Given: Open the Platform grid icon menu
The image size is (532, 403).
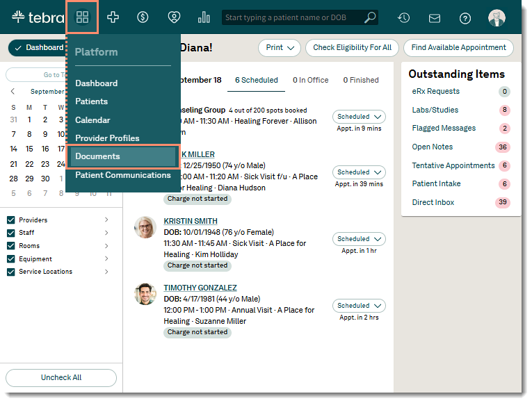Looking at the screenshot, I should point(83,17).
